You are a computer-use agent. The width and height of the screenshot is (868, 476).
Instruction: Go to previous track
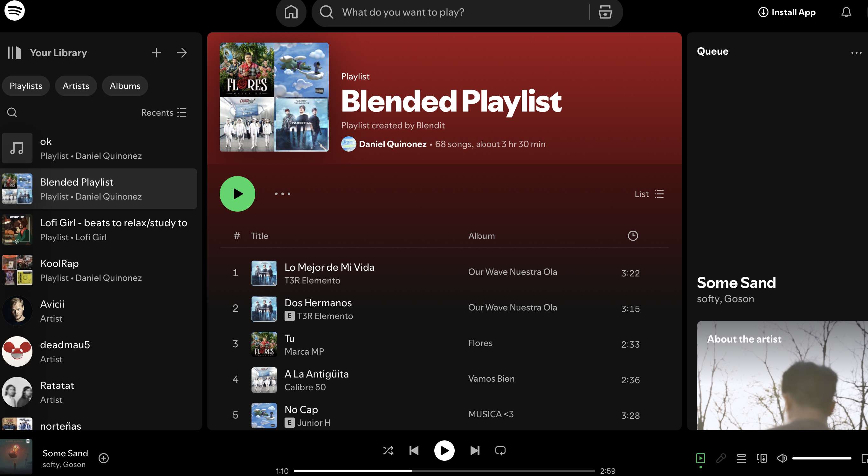click(x=414, y=450)
